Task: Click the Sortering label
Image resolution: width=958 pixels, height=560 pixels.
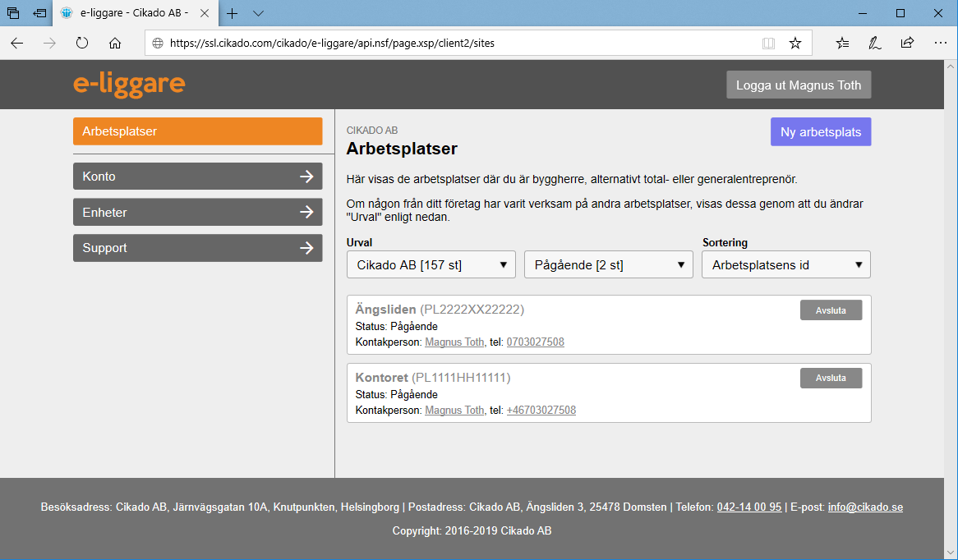Action: click(x=725, y=242)
